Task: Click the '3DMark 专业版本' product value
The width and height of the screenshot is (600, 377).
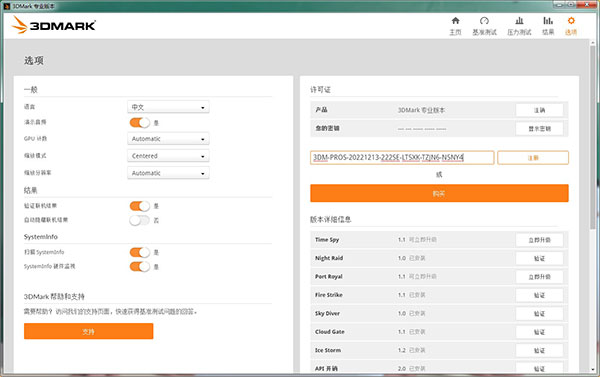Action: (421, 110)
